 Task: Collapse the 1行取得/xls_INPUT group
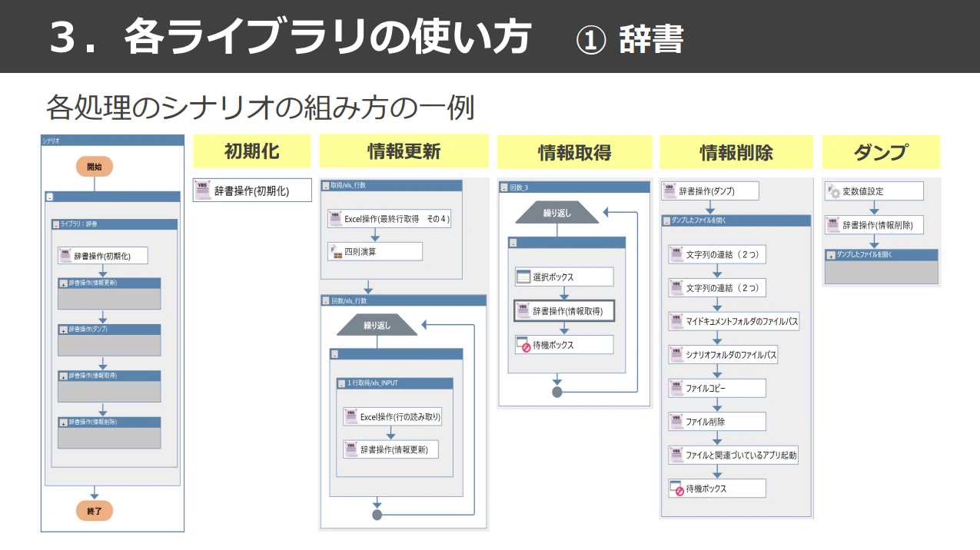tap(342, 383)
